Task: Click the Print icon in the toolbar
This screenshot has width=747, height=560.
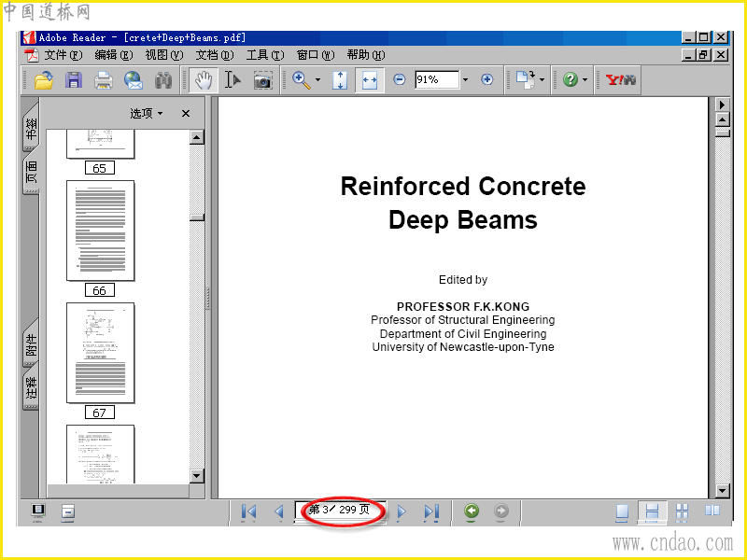Action: (x=104, y=80)
